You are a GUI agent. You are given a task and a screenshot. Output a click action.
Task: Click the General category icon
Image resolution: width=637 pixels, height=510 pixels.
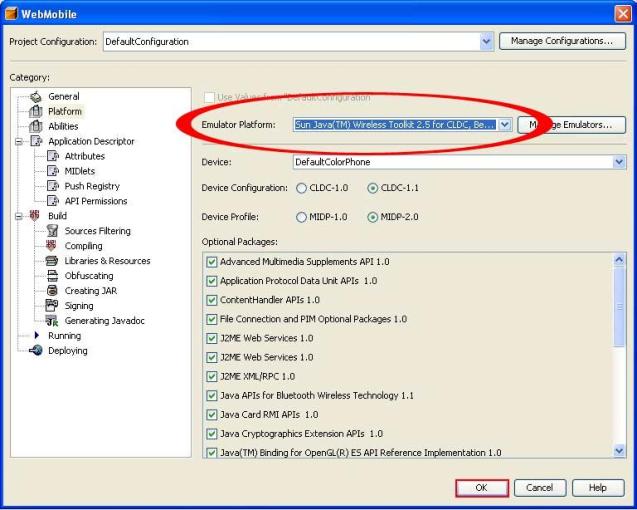(36, 96)
